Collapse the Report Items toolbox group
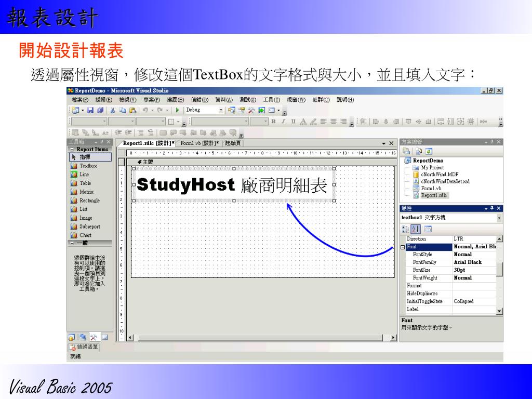Viewport: 532px width, 399px height. coord(72,149)
